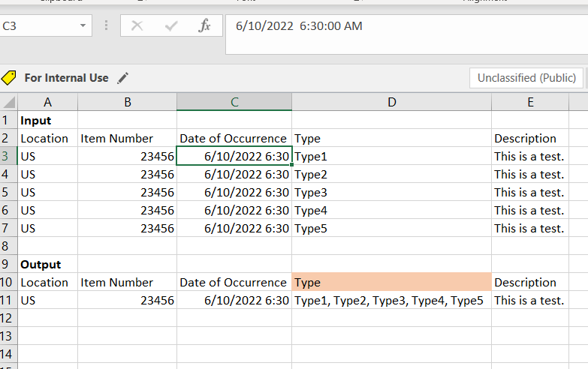Click Type header cell in row 2

click(391, 138)
